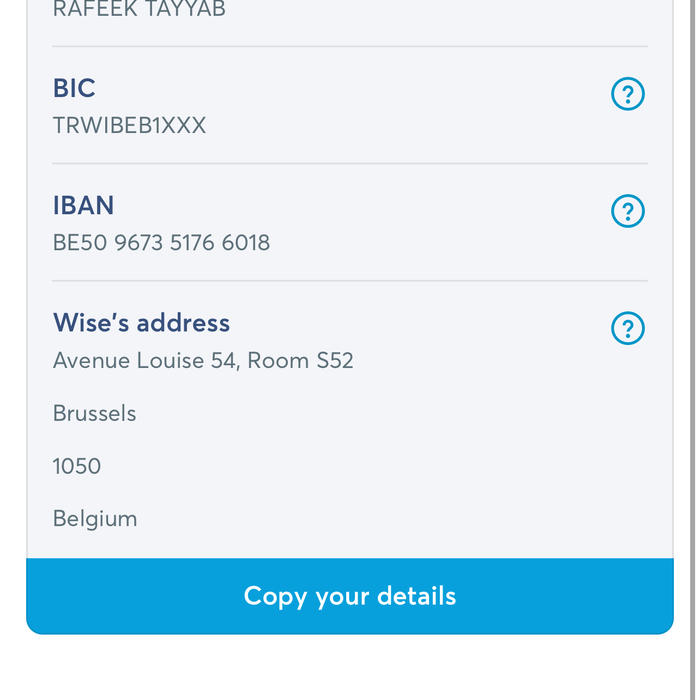The image size is (700, 700).
Task: Click the BE50 prefix of the IBAN
Action: [79, 243]
